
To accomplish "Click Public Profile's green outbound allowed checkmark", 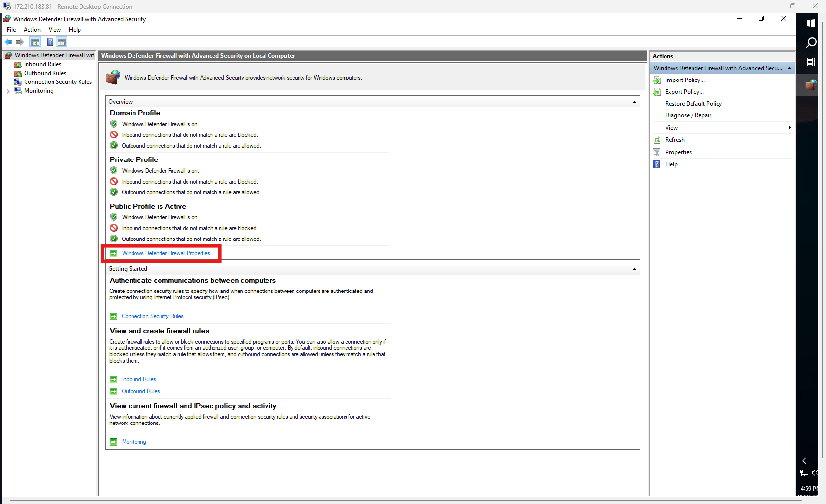I will tap(114, 239).
